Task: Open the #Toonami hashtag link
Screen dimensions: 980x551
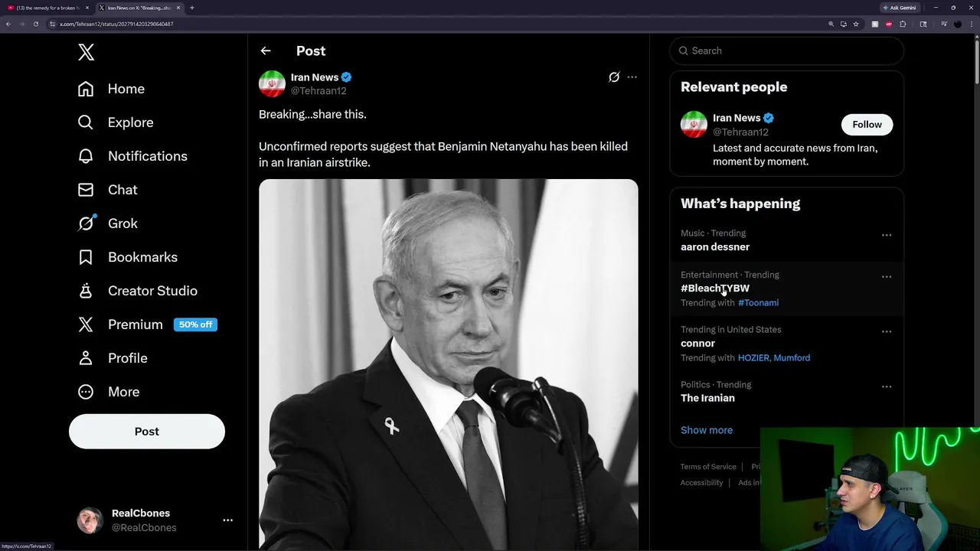Action: 758,303
